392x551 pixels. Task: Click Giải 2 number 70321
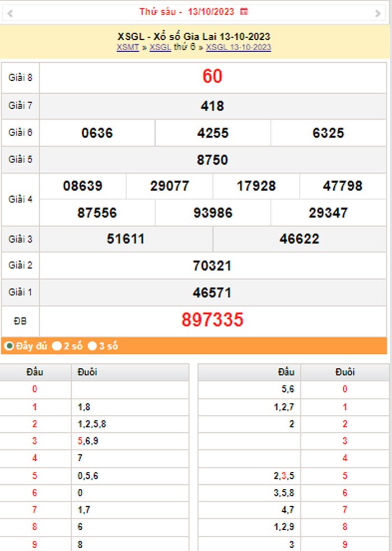click(212, 266)
